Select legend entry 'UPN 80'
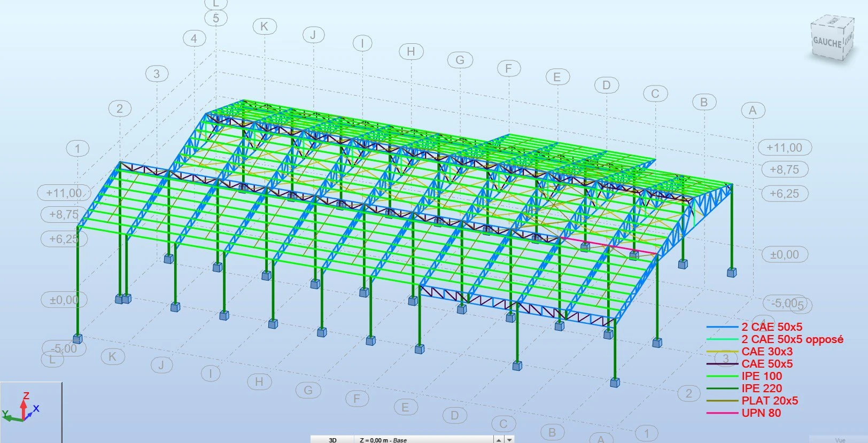 point(761,413)
